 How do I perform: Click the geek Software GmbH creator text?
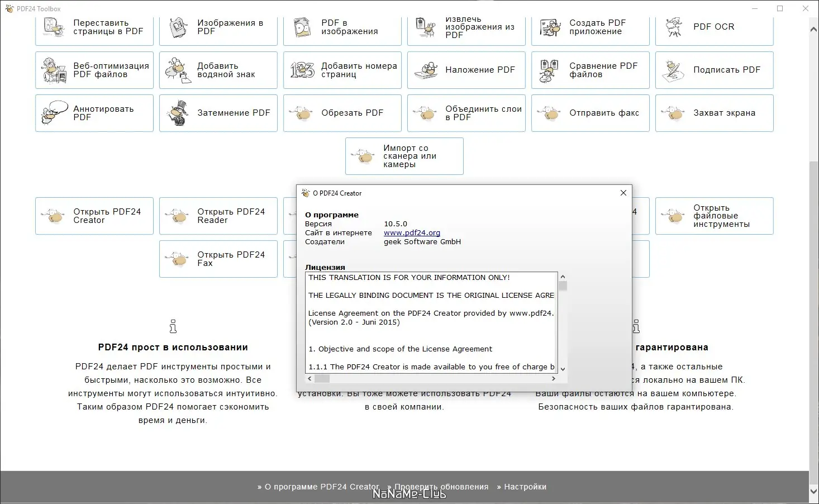pos(422,242)
